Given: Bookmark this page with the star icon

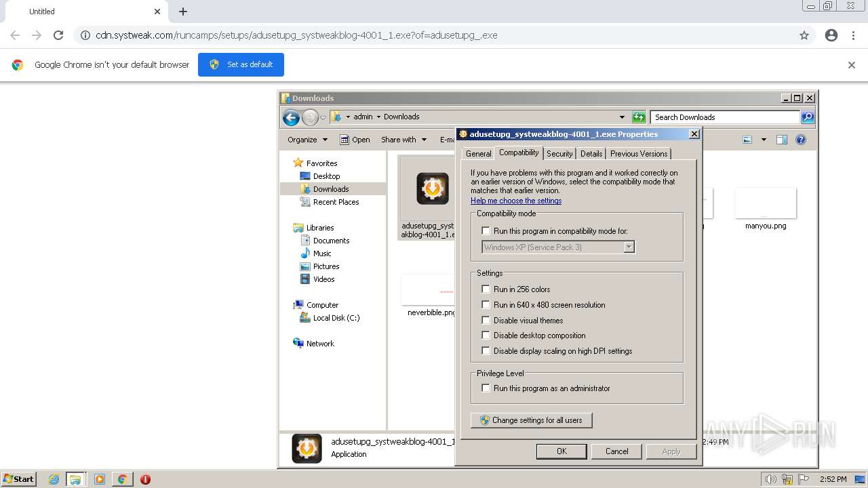Looking at the screenshot, I should tap(804, 35).
